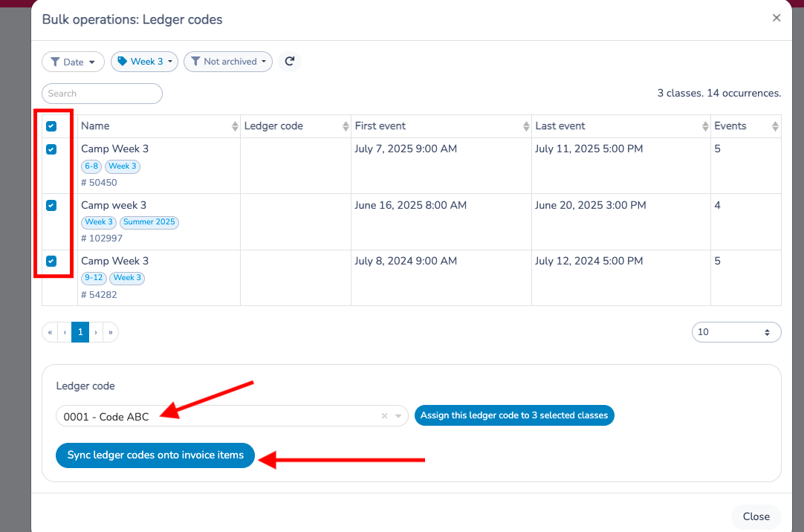This screenshot has width=804, height=532.
Task: Click Sync ledger codes onto invoice items
Action: [155, 455]
